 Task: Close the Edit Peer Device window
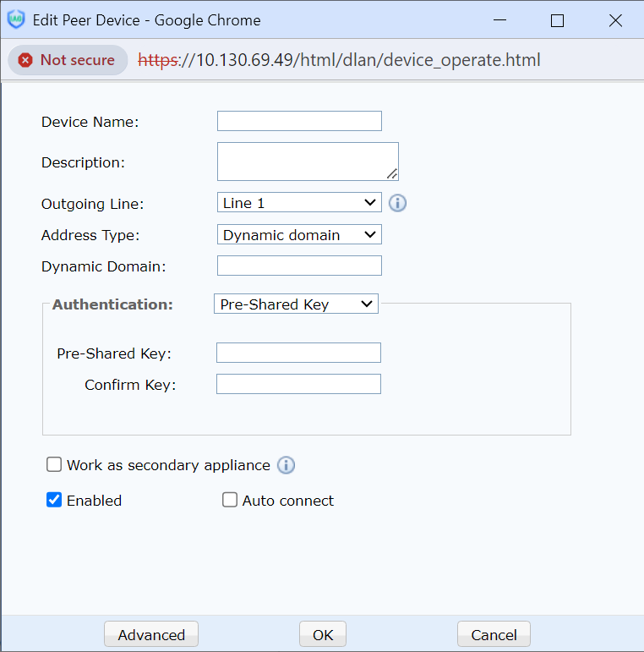[x=615, y=20]
